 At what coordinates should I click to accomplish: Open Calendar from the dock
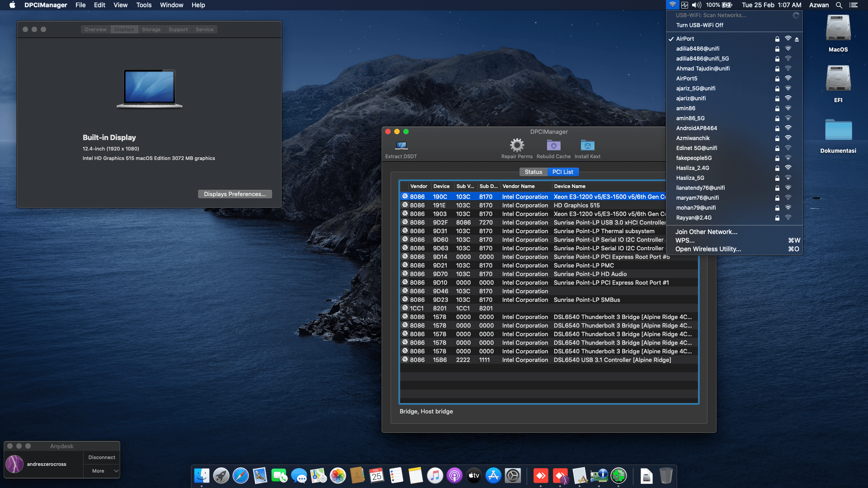point(377,476)
